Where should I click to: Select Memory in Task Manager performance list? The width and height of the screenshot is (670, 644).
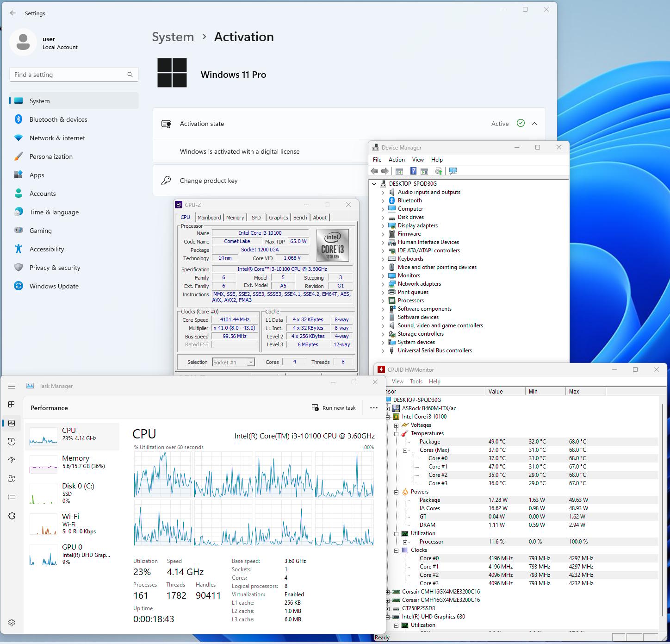(73, 463)
